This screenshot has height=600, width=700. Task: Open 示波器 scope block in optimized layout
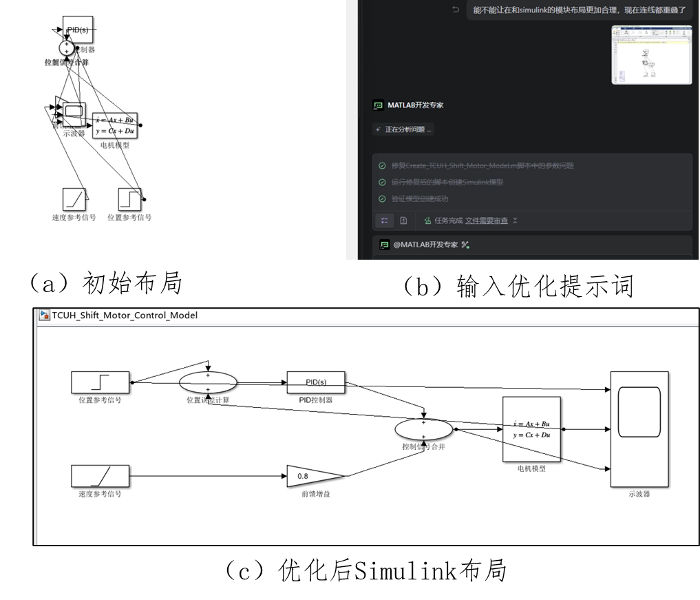[639, 429]
